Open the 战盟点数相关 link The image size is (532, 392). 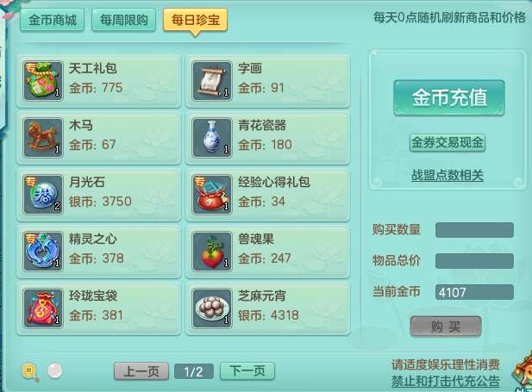point(448,175)
